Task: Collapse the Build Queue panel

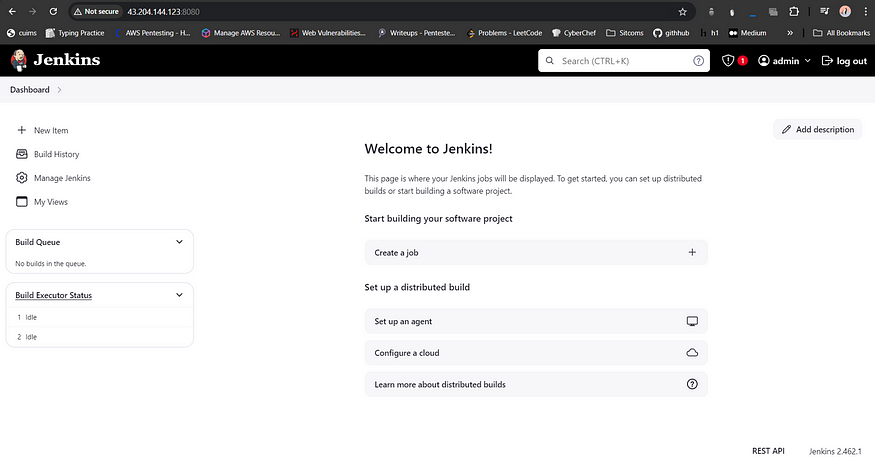Action: pyautogui.click(x=179, y=242)
